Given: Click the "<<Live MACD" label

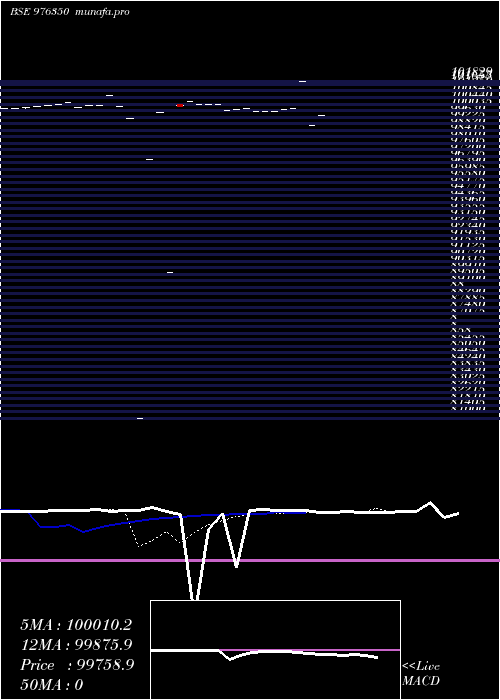Looking at the screenshot, I should [421, 674].
